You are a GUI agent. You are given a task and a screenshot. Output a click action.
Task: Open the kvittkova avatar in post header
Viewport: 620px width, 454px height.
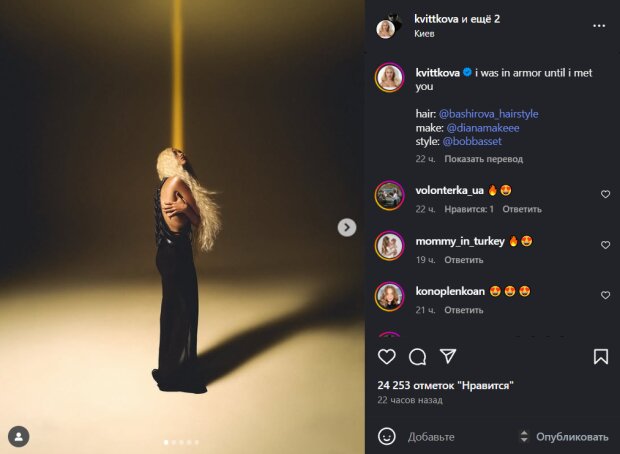[x=387, y=28]
